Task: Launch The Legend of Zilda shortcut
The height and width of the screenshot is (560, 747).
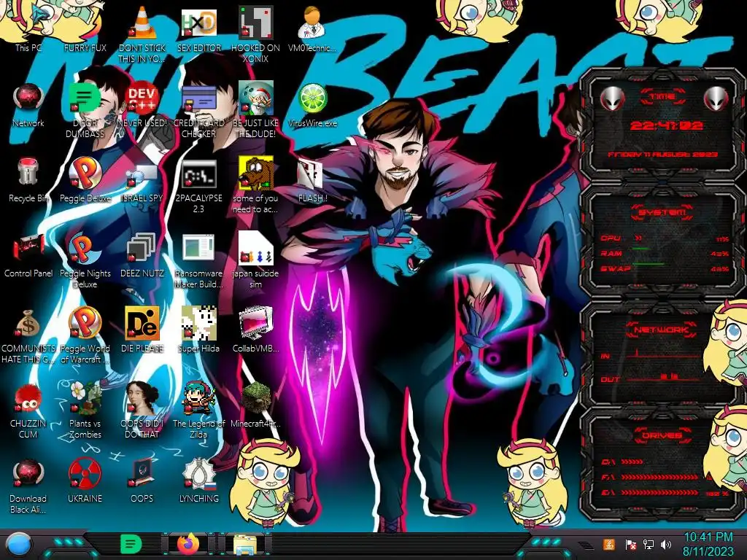Action: pos(199,411)
